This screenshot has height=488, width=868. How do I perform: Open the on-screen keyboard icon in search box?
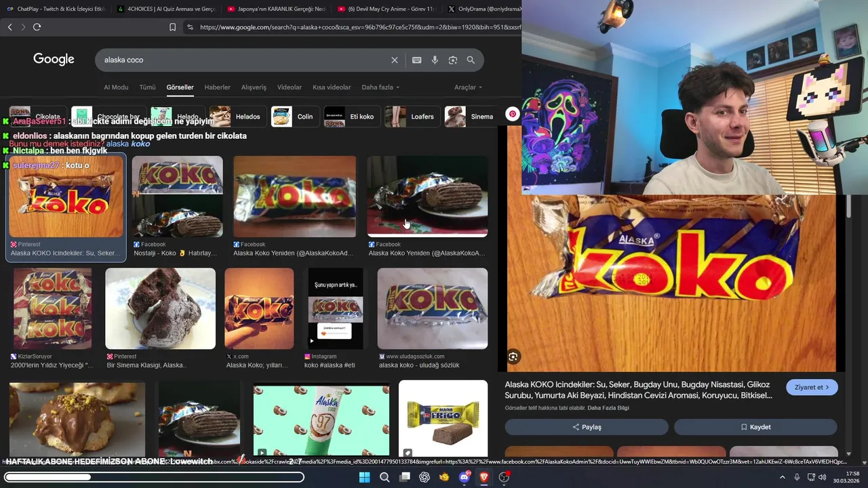pos(416,60)
